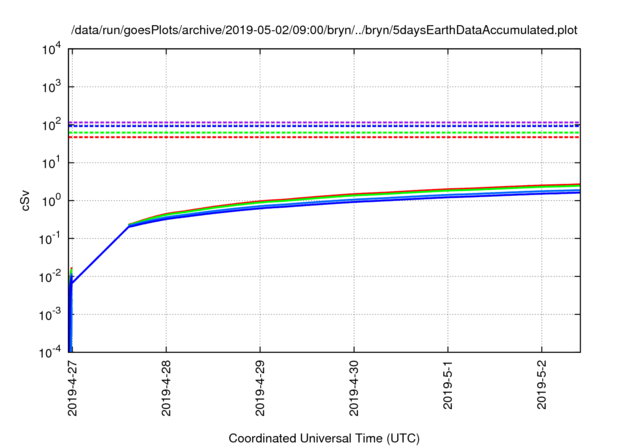640x448 pixels.
Task: Click the Coordinated Universal Time axis title
Action: (324, 439)
